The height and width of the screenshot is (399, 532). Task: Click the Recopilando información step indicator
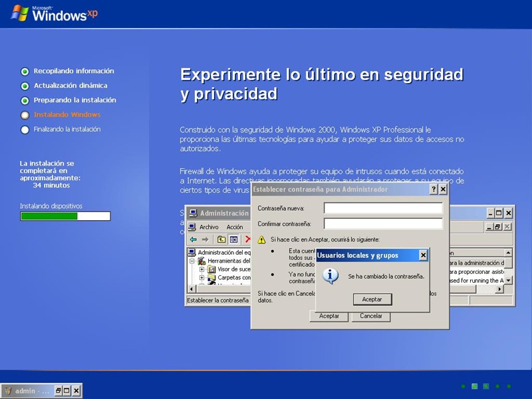click(25, 72)
